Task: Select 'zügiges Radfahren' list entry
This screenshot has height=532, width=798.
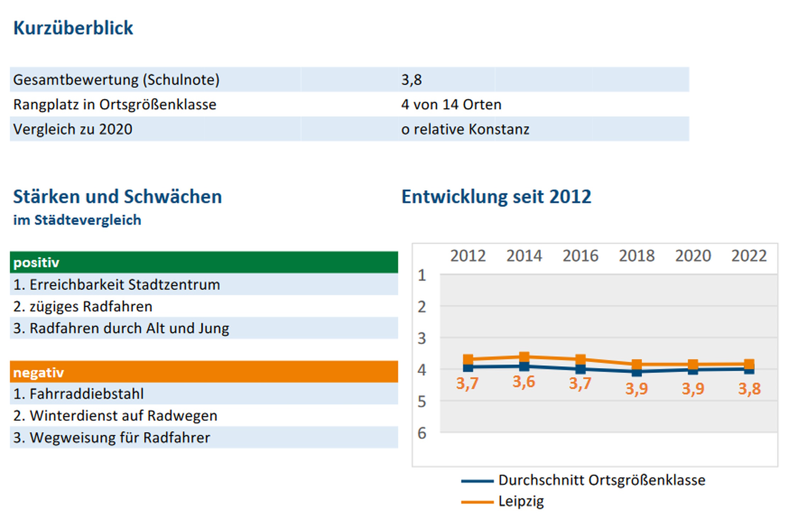Action: [83, 307]
